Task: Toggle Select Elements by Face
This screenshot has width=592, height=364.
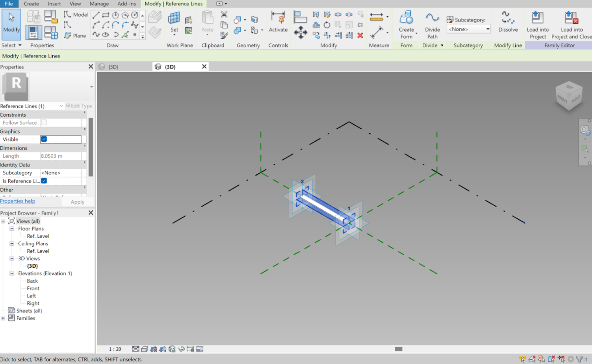Action: coord(551,359)
